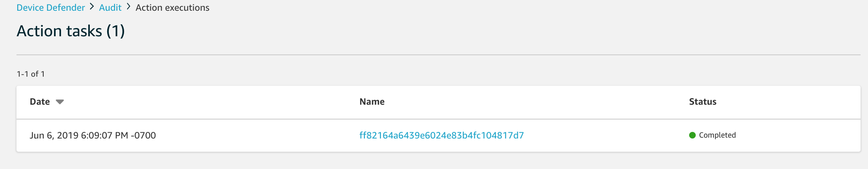
Task: Select the Action executions breadcrumb
Action: [x=172, y=7]
